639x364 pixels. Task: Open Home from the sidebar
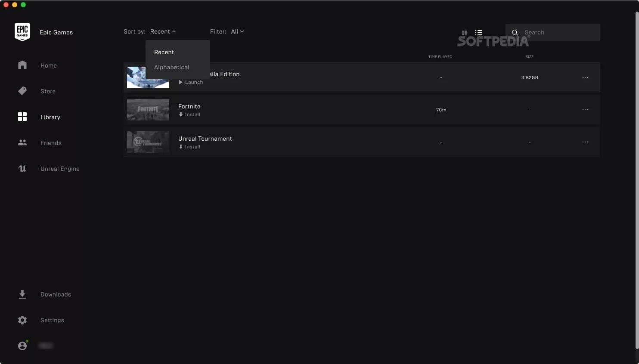click(48, 65)
